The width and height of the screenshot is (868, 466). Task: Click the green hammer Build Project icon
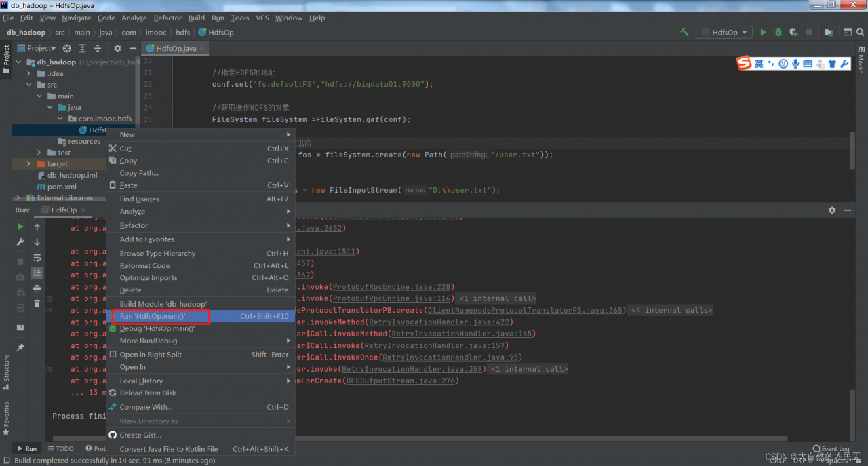[684, 32]
